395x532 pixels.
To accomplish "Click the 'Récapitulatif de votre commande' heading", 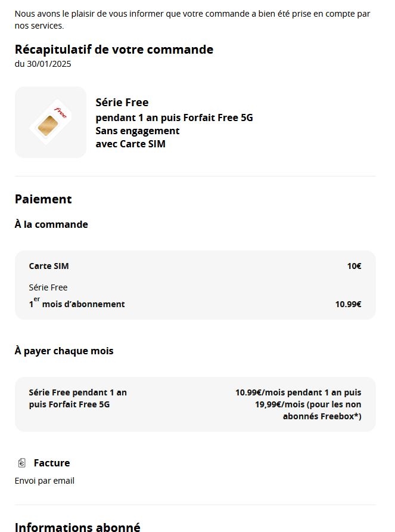I will 114,50.
